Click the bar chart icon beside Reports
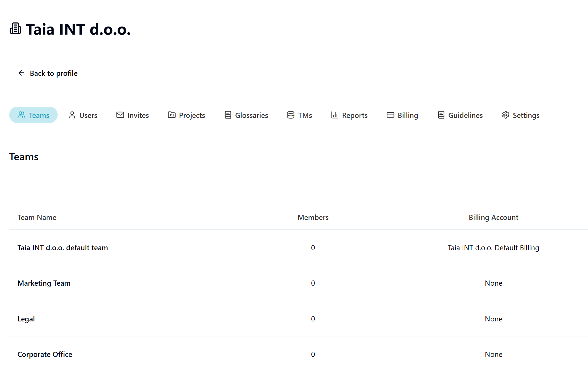 [334, 115]
